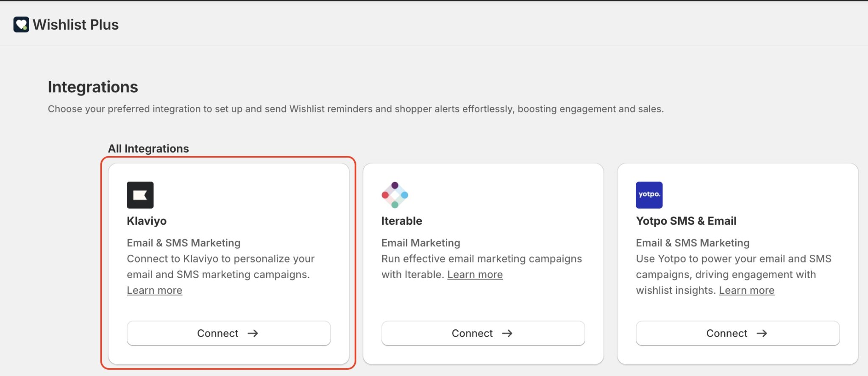This screenshot has width=868, height=376.
Task: Select the Yotpo SMS & Email card title
Action: pos(686,221)
